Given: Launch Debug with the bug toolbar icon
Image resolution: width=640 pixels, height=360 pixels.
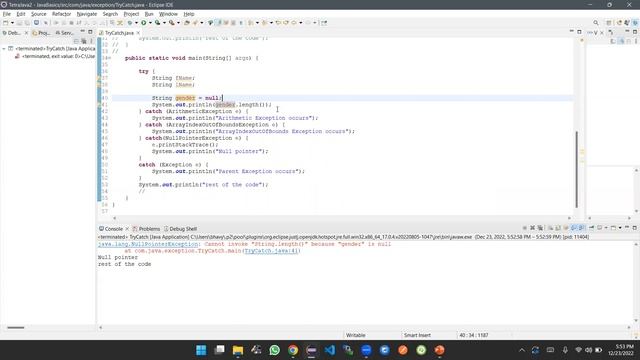Looking at the screenshot, I should coord(130,23).
